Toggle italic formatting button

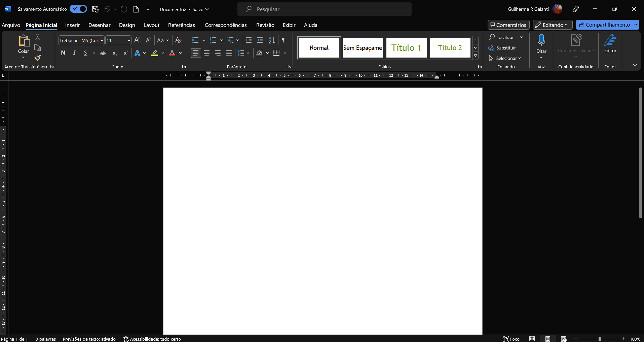point(74,53)
